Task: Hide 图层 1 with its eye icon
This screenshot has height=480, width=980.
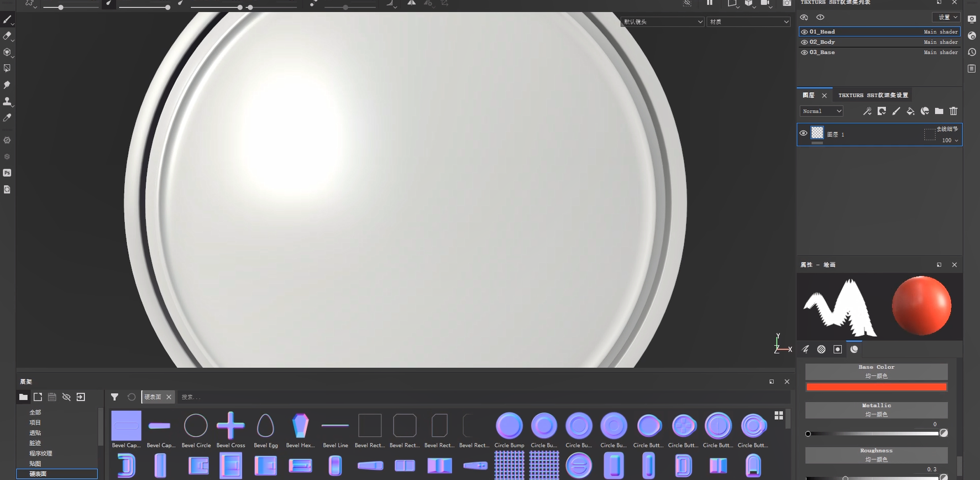Action: point(803,133)
